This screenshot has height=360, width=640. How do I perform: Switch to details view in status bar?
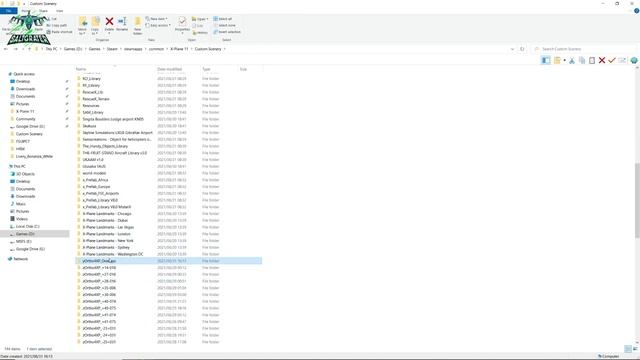tap(628, 349)
